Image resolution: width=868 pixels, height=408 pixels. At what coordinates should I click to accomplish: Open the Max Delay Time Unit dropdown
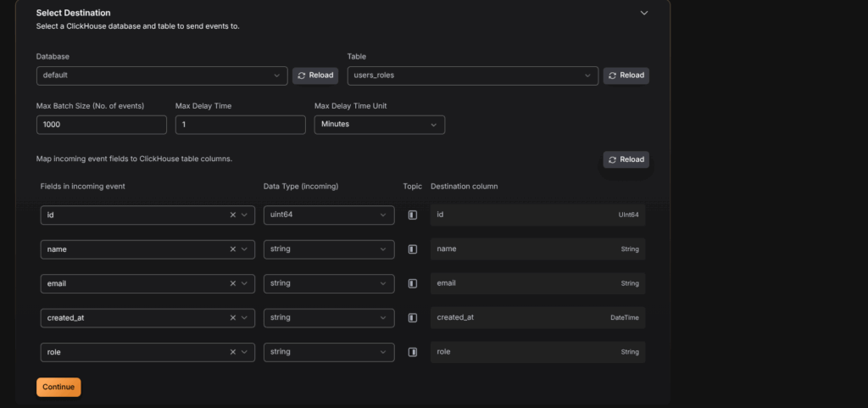coord(379,125)
